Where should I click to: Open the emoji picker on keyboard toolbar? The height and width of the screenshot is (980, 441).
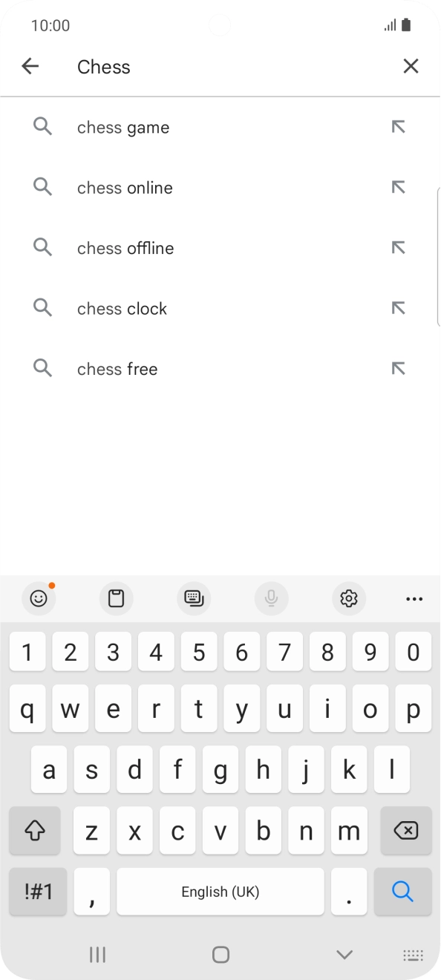(x=39, y=598)
